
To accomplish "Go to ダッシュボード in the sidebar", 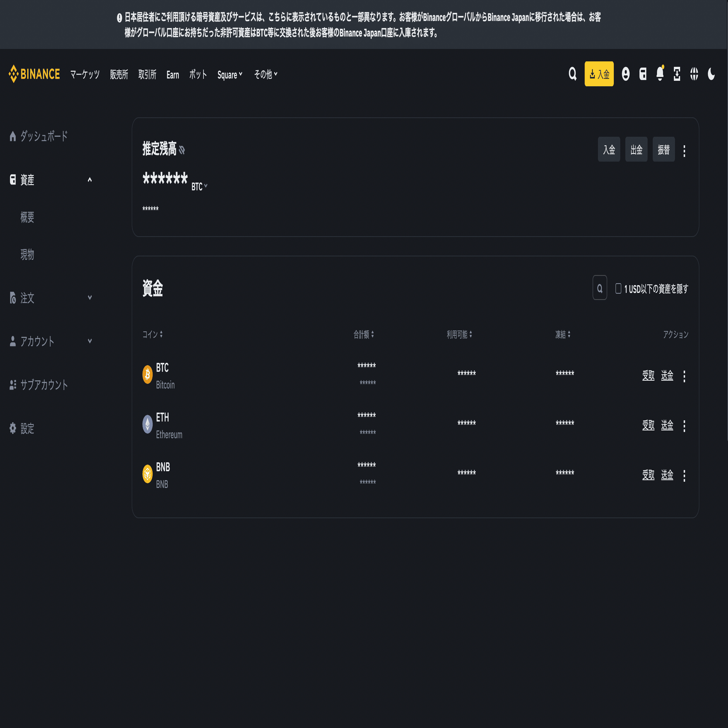I will click(39, 136).
